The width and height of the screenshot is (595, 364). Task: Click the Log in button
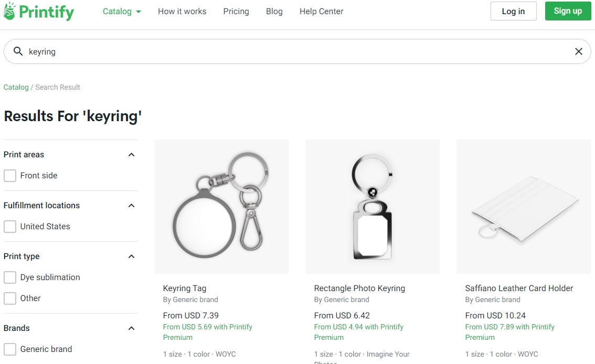click(514, 11)
